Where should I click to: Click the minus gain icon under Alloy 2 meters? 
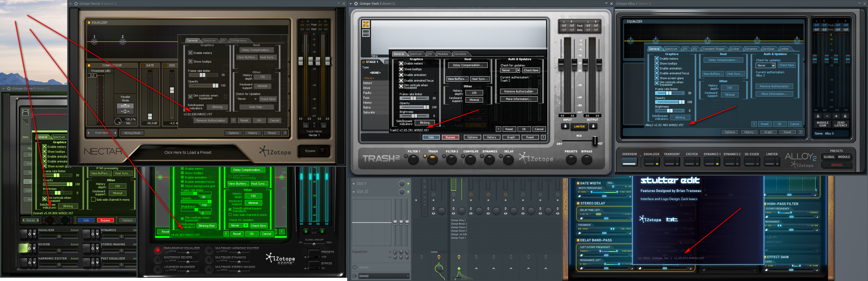tap(827, 116)
